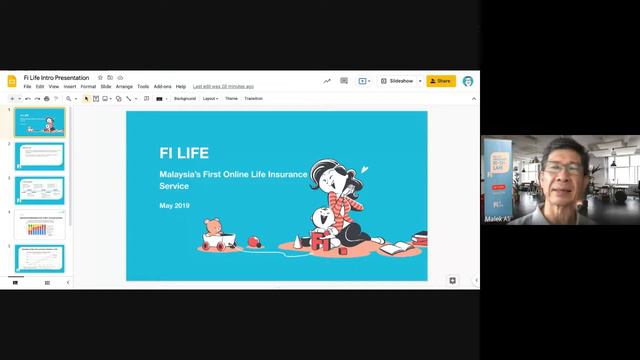The image size is (640, 360).
Task: Choose the line tool
Action: (129, 99)
